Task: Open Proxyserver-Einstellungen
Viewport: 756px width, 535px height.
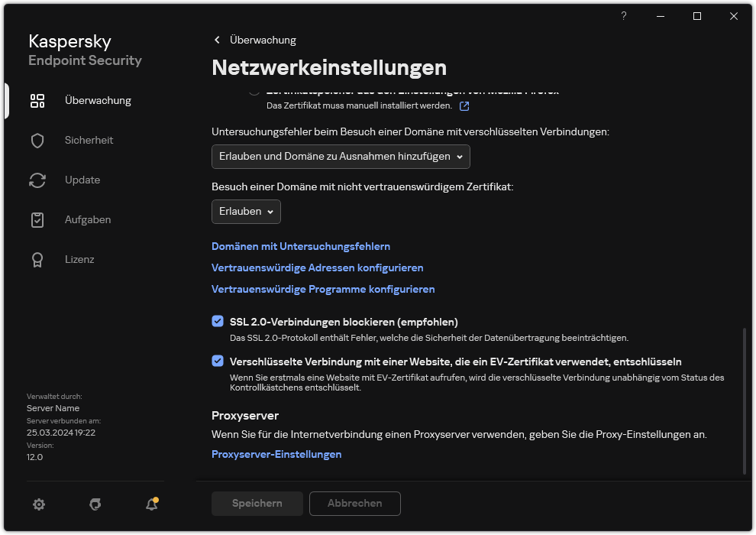Action: [276, 454]
